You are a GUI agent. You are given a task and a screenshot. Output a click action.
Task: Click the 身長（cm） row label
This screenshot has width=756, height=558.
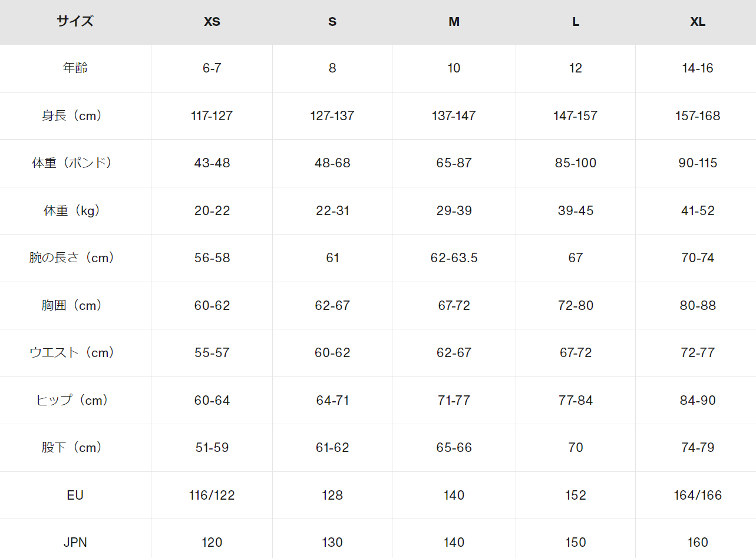point(75,115)
